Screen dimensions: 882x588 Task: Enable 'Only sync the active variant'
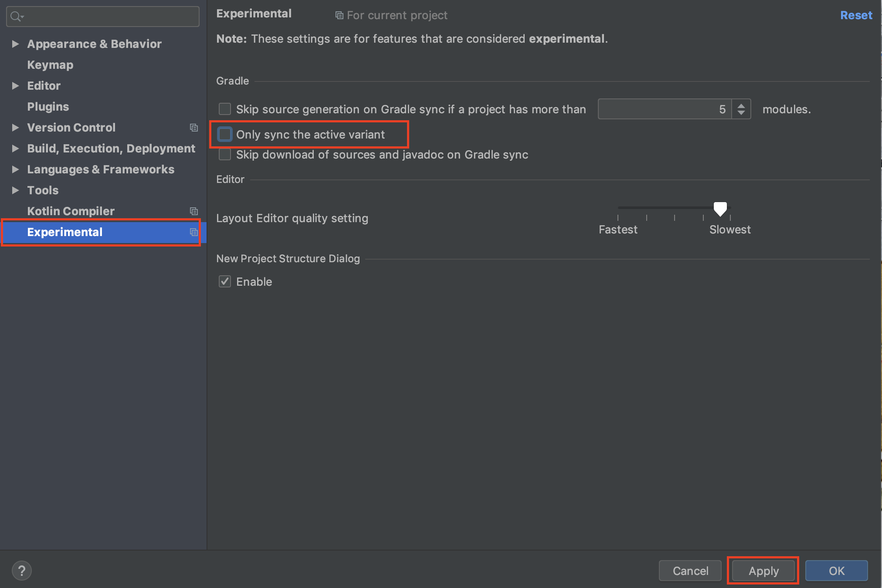224,134
